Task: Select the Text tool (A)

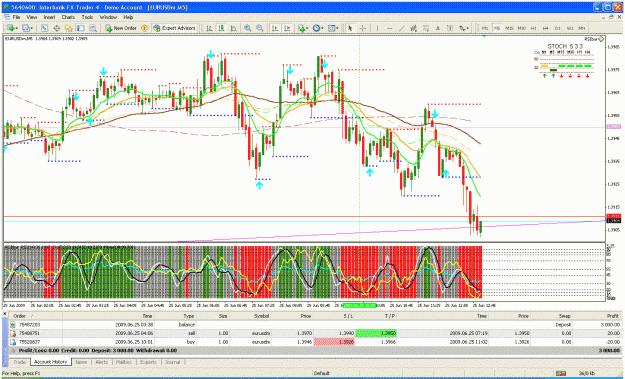Action: click(438, 28)
